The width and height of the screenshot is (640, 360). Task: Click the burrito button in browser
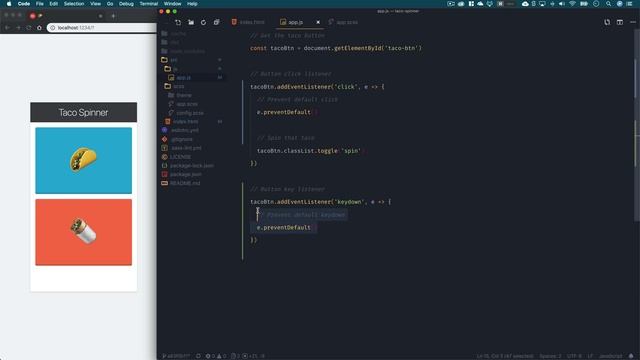84,232
